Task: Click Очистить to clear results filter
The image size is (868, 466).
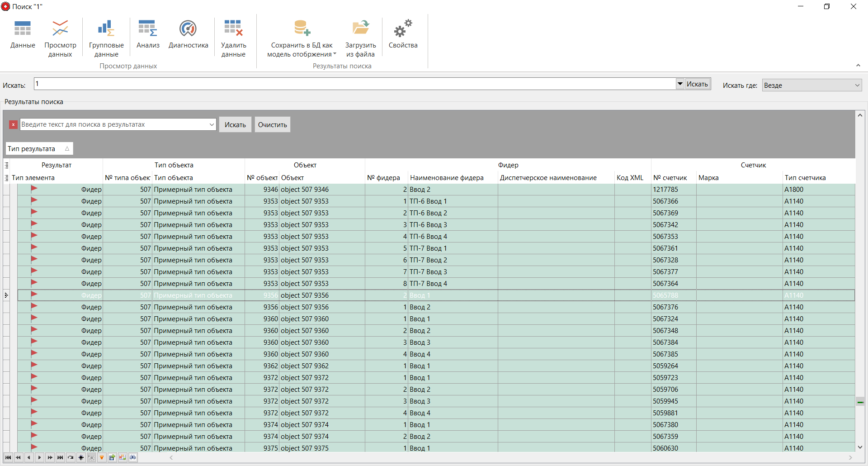Action: [272, 124]
